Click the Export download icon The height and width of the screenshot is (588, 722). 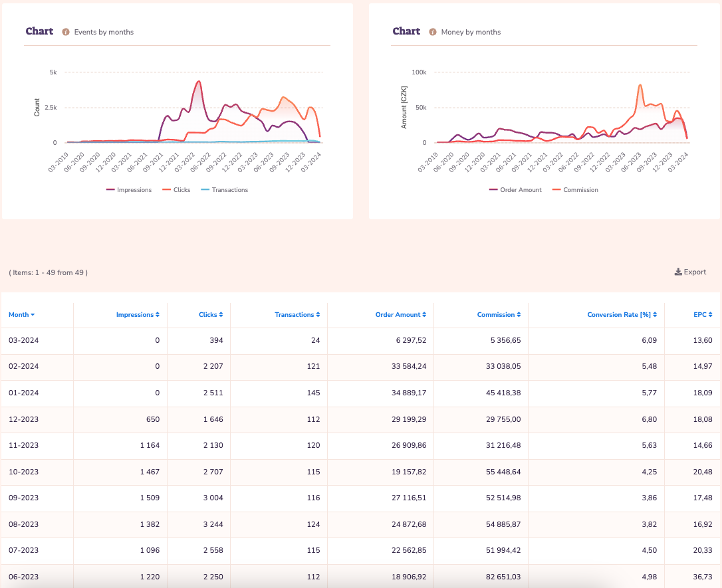tap(678, 272)
